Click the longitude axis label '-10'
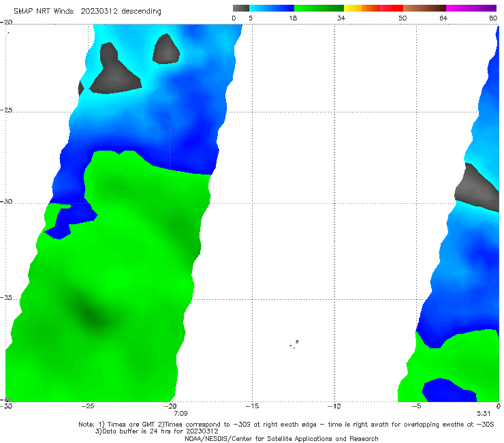504x443 pixels. point(334,406)
